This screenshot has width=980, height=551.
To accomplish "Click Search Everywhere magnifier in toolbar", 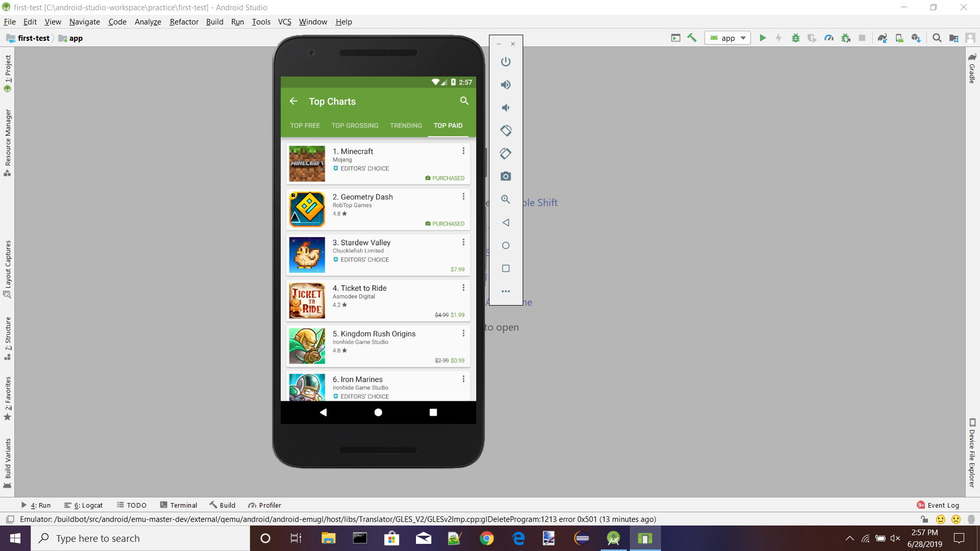I will (937, 38).
